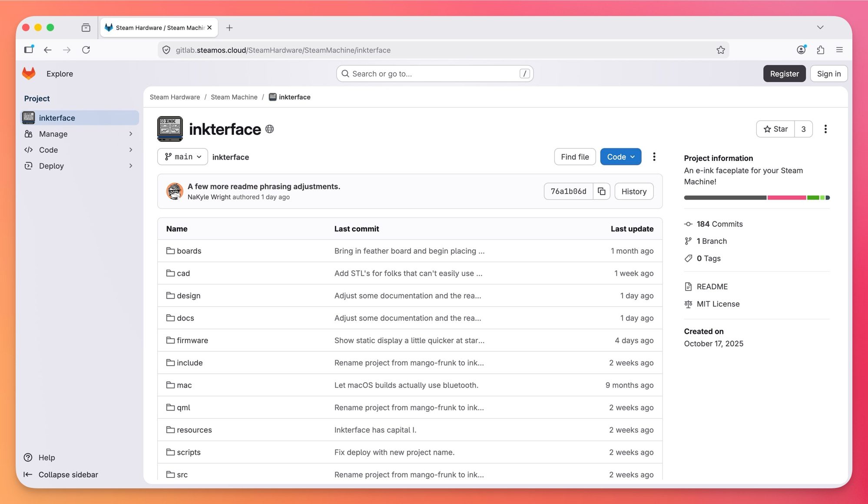868x504 pixels.
Task: Open commit History
Action: pyautogui.click(x=634, y=191)
